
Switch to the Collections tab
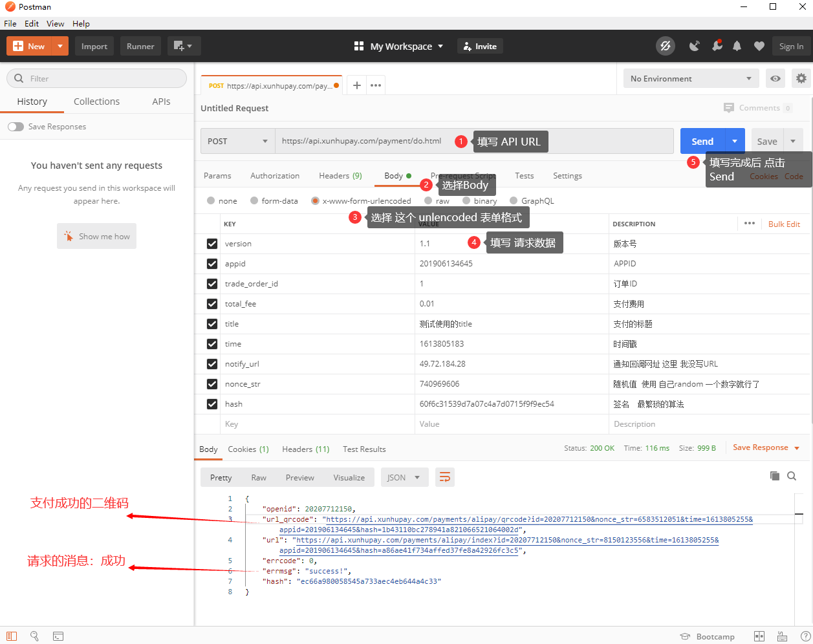[x=96, y=102]
